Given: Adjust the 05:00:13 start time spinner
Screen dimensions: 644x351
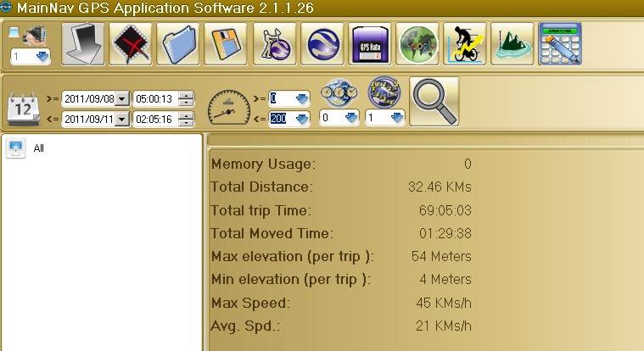Looking at the screenshot, I should pyautogui.click(x=187, y=98).
